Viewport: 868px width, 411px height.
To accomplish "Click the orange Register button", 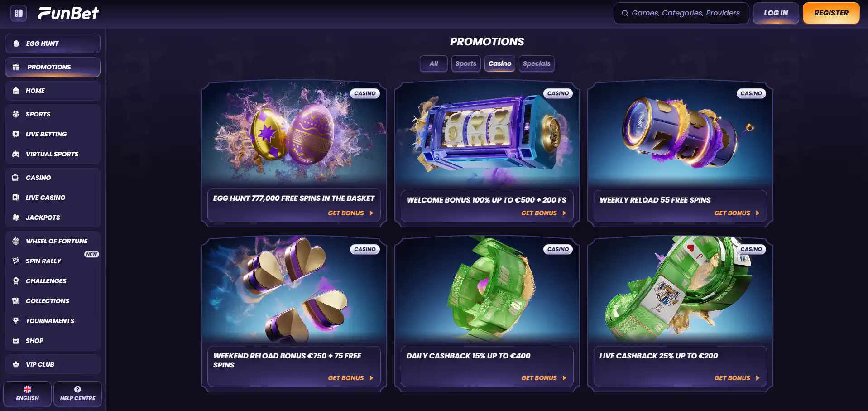I will click(x=831, y=13).
